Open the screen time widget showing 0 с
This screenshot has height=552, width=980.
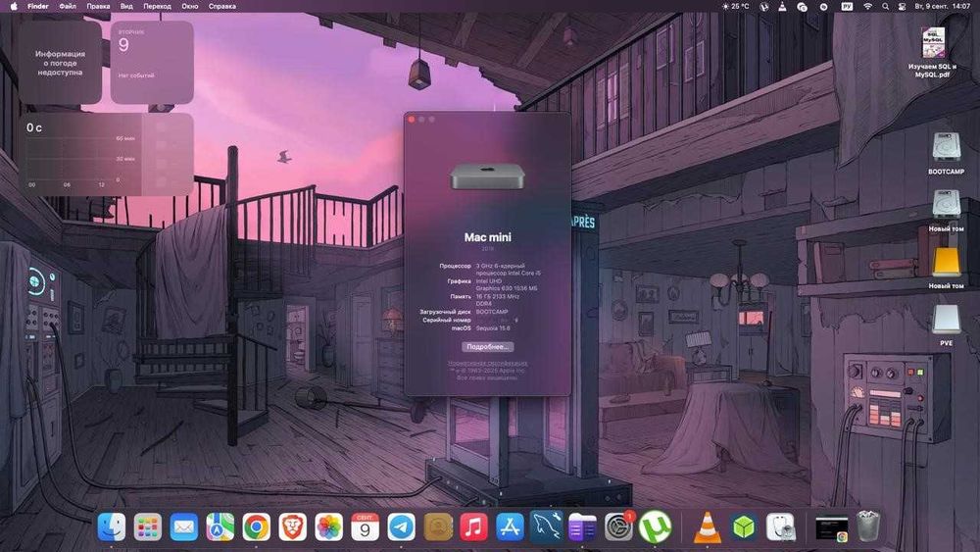106,154
